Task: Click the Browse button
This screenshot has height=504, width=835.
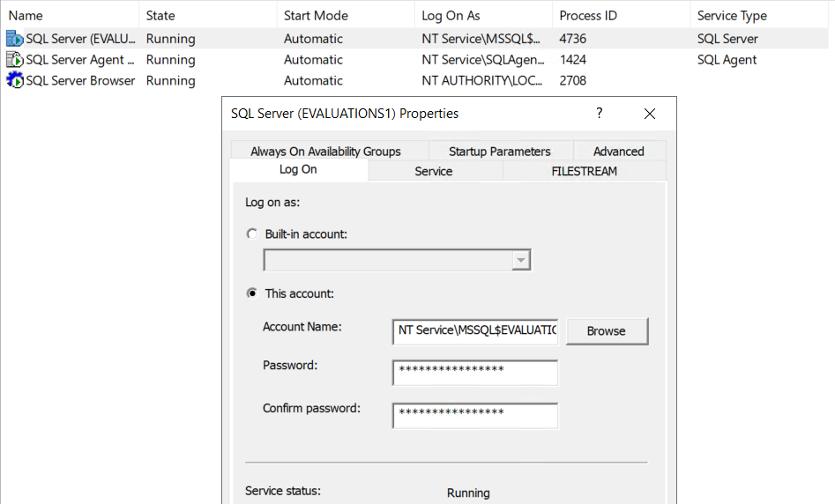Action: (607, 331)
